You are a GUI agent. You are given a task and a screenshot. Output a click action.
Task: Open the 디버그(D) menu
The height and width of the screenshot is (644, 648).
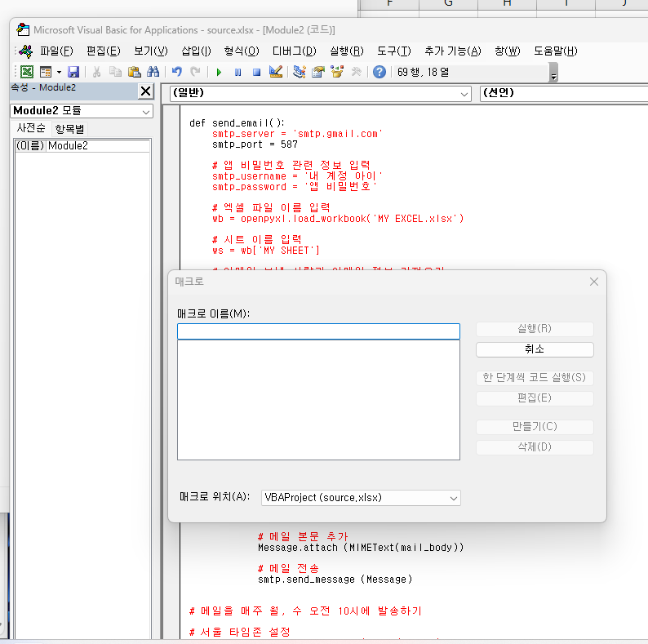point(295,51)
